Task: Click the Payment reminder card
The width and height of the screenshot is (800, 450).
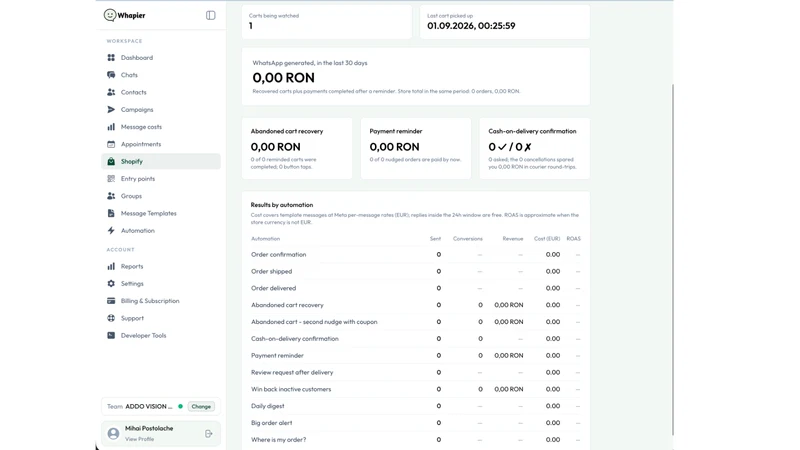Action: (416, 148)
